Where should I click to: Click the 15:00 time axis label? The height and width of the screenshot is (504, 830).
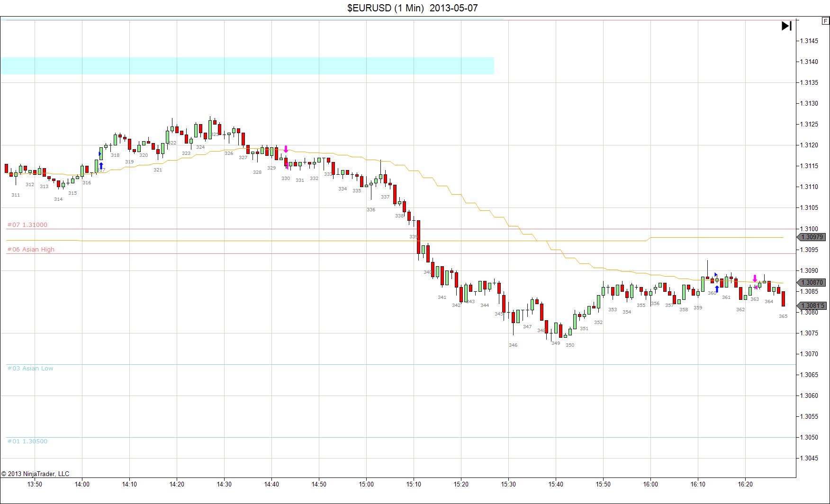(366, 484)
